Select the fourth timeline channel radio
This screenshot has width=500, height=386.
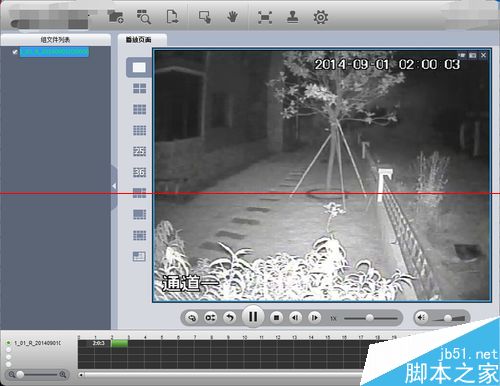coord(9,364)
